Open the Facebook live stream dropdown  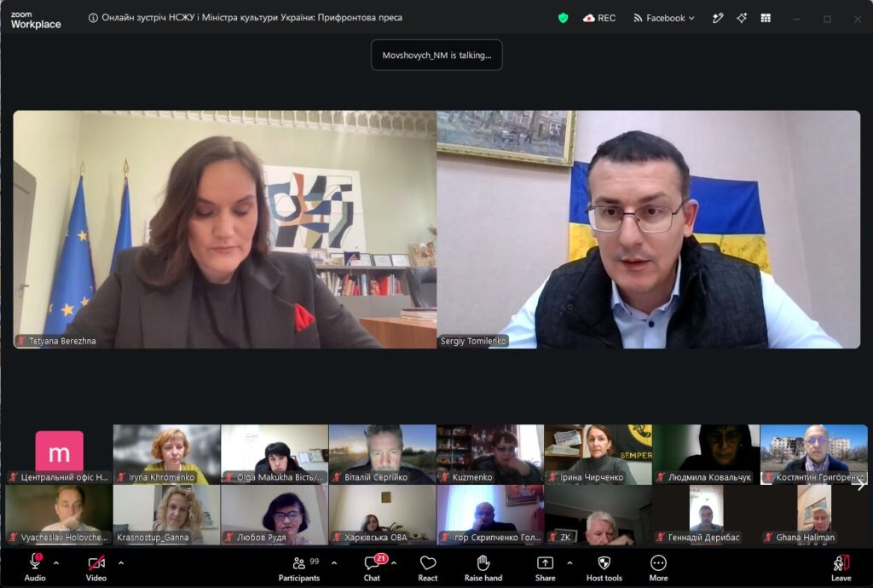(664, 18)
